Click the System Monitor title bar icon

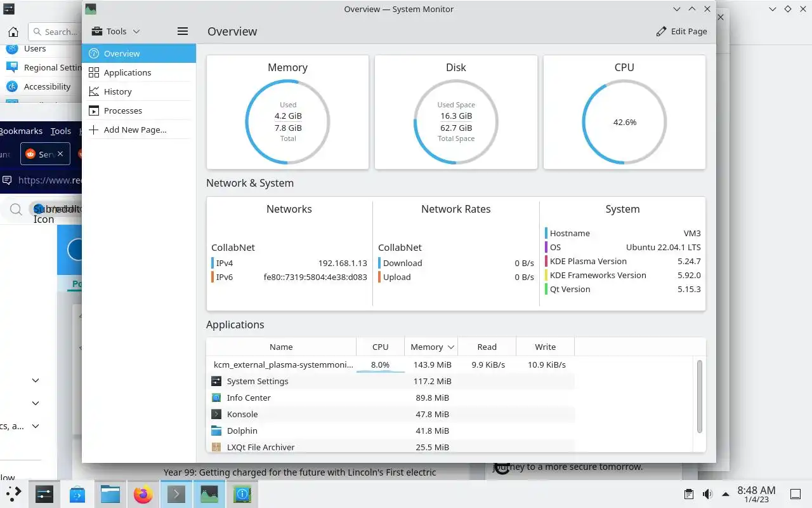tap(91, 9)
